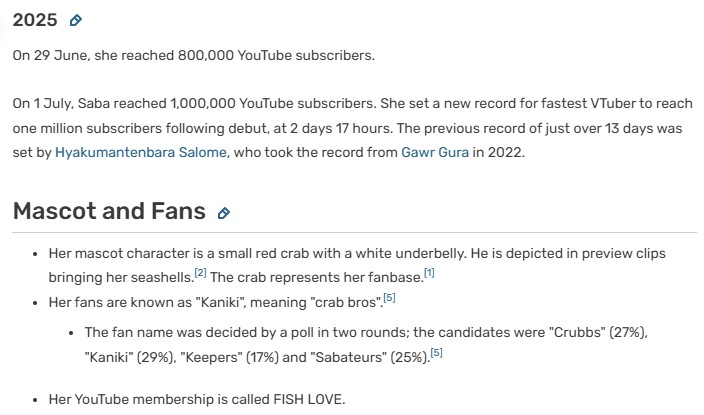Click the fan name poll sub-bullet
704x415 pixels.
click(300, 331)
